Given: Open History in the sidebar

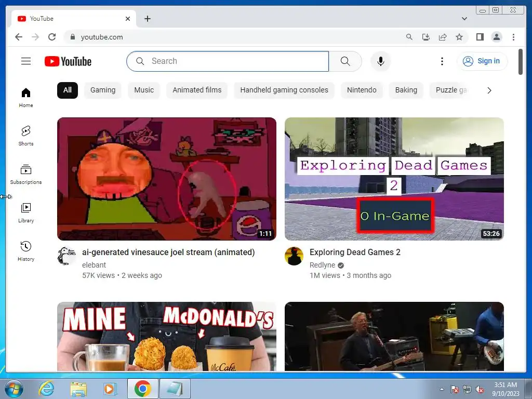Looking at the screenshot, I should coord(26,251).
